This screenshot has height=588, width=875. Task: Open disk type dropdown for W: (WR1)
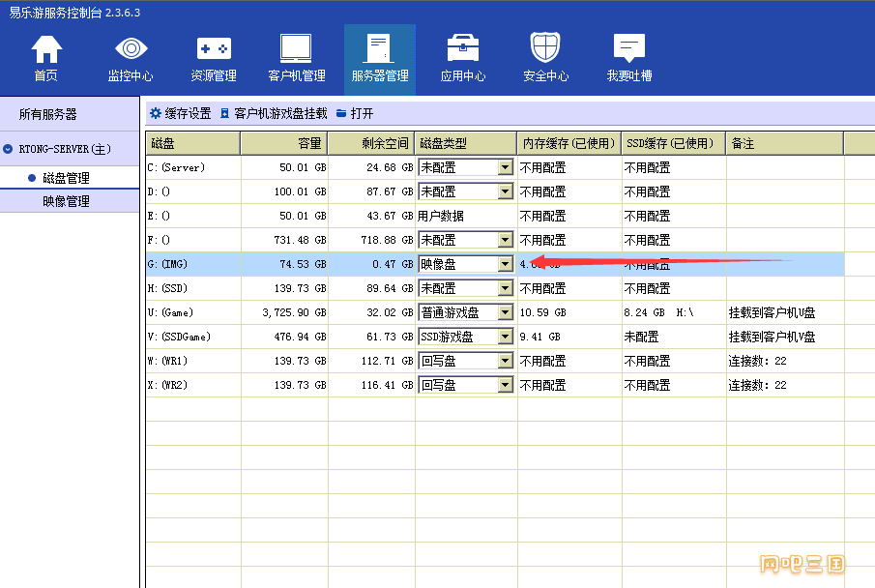pos(505,361)
